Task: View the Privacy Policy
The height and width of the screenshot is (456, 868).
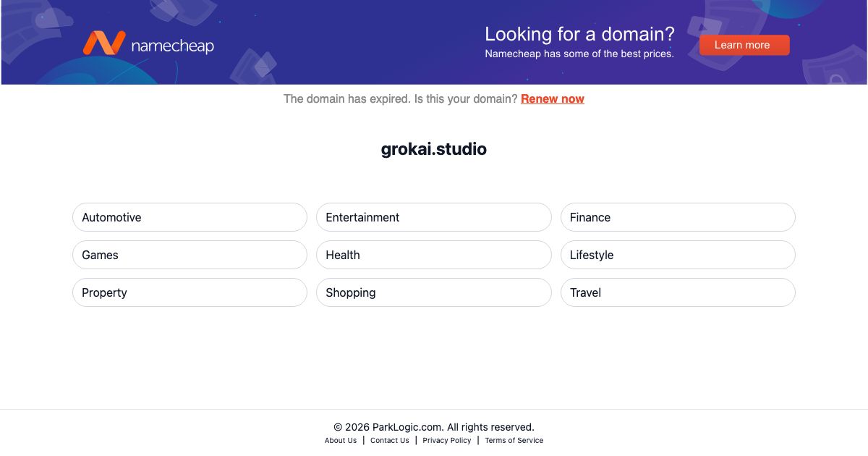Action: (446, 440)
